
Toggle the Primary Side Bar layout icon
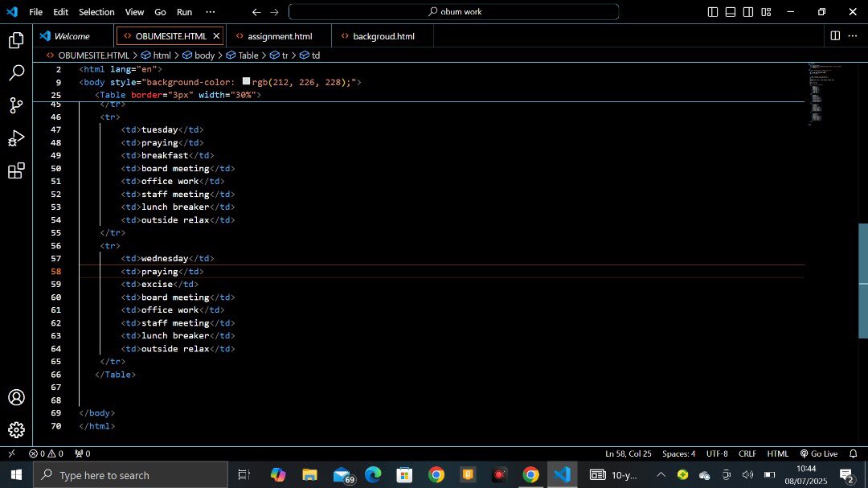point(712,11)
